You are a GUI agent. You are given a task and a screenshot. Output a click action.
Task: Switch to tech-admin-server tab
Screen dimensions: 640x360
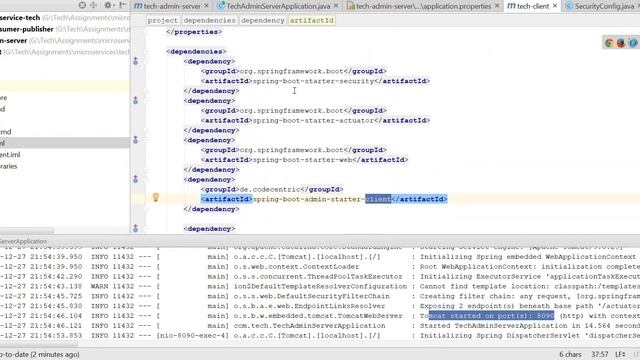[x=172, y=6]
